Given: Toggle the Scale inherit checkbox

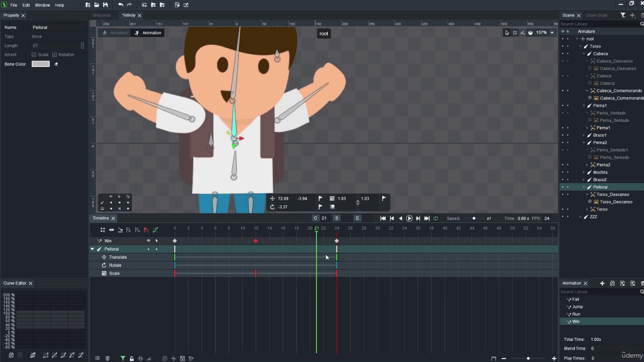Looking at the screenshot, I should pyautogui.click(x=34, y=55).
